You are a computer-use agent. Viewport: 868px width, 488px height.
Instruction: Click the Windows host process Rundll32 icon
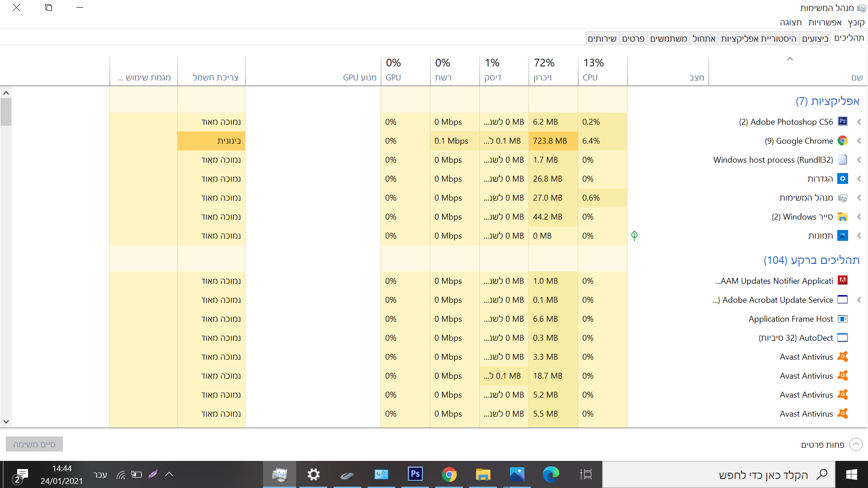coord(843,160)
